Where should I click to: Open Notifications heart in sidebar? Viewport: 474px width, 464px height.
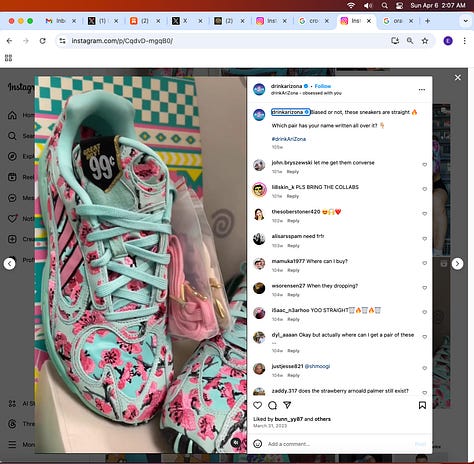(x=12, y=218)
